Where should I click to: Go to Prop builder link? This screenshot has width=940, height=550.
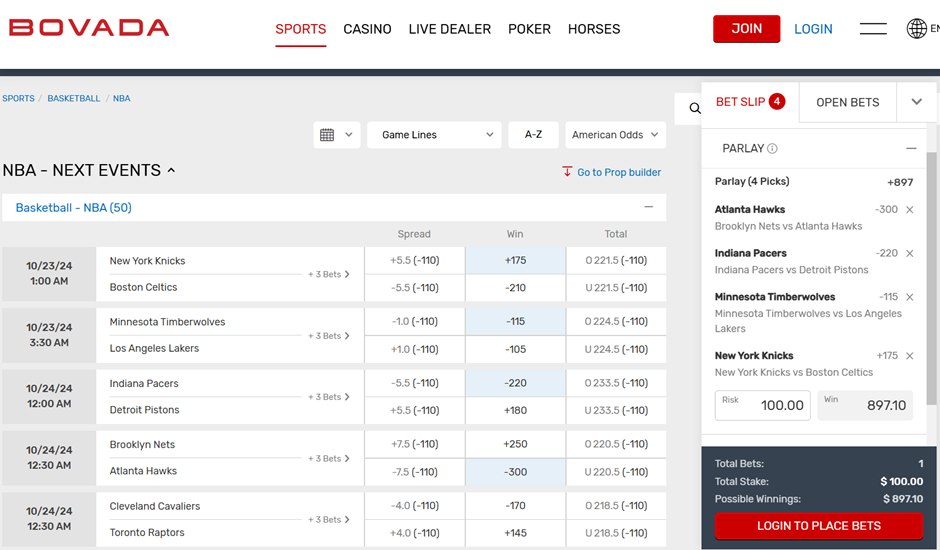619,173
